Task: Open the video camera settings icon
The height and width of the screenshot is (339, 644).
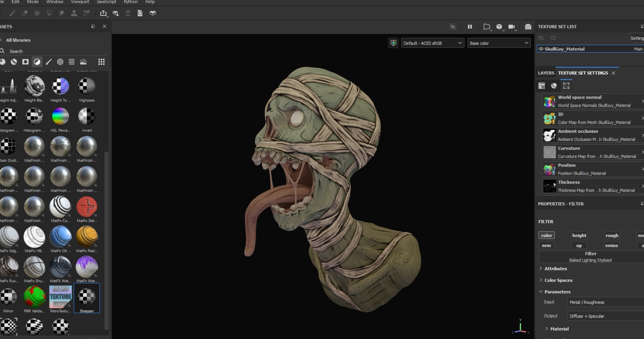Action: pos(512,26)
